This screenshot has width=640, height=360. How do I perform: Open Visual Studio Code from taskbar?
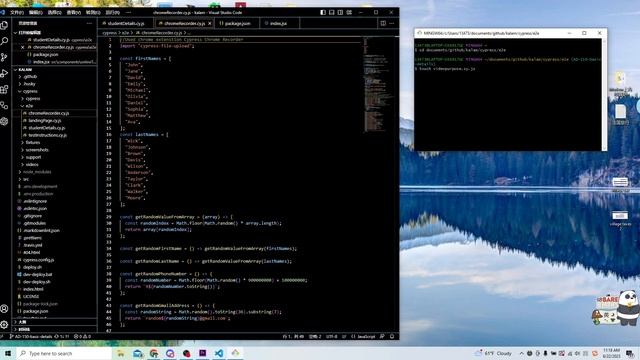click(x=219, y=353)
